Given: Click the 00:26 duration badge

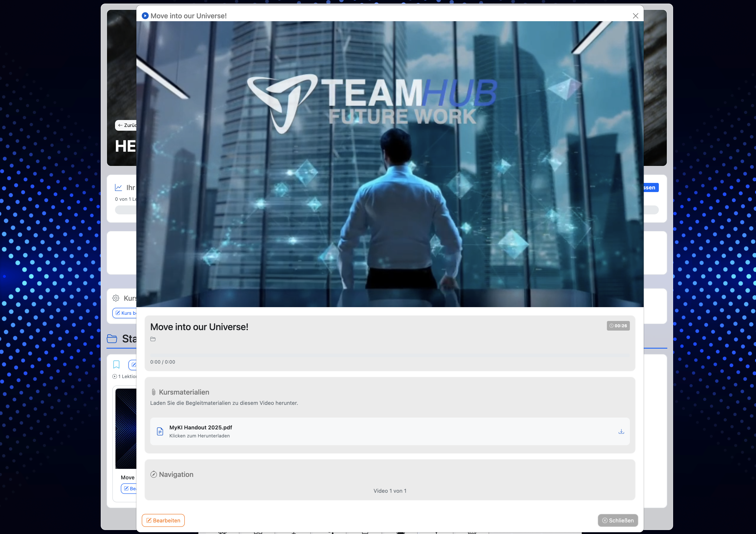Looking at the screenshot, I should click(618, 326).
